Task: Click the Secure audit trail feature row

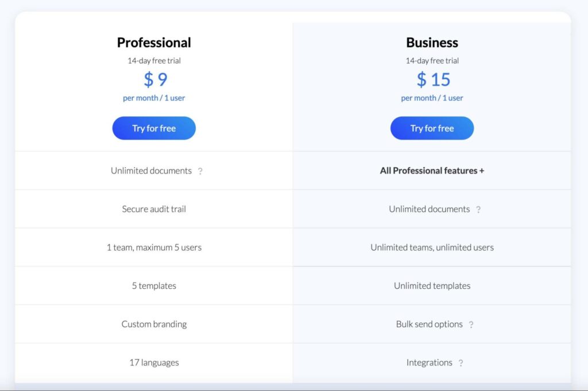Action: coord(153,209)
